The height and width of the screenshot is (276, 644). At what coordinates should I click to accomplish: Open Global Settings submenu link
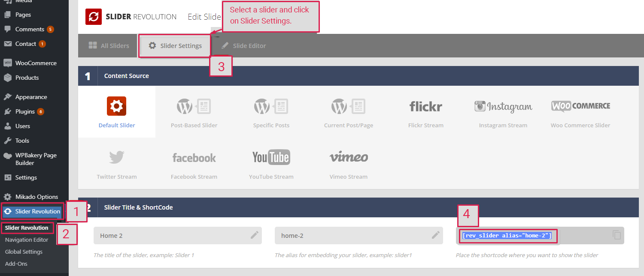coord(24,252)
